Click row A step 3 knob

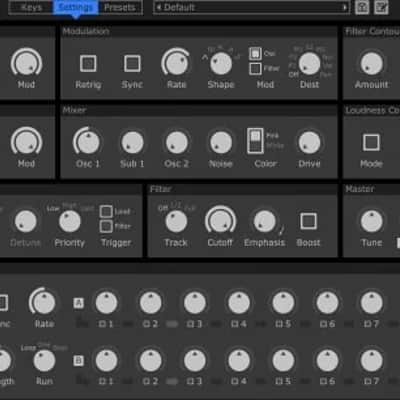195,303
